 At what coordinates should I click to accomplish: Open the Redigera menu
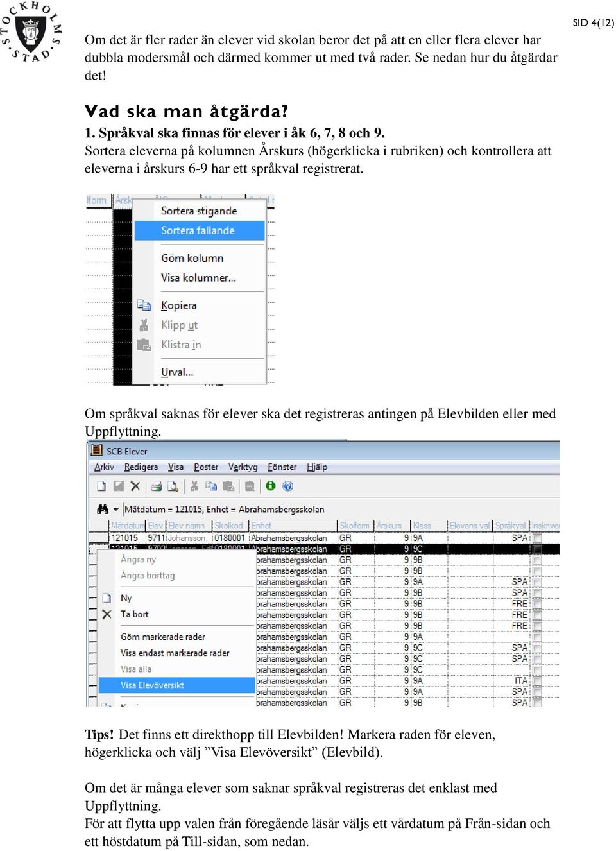tap(141, 467)
